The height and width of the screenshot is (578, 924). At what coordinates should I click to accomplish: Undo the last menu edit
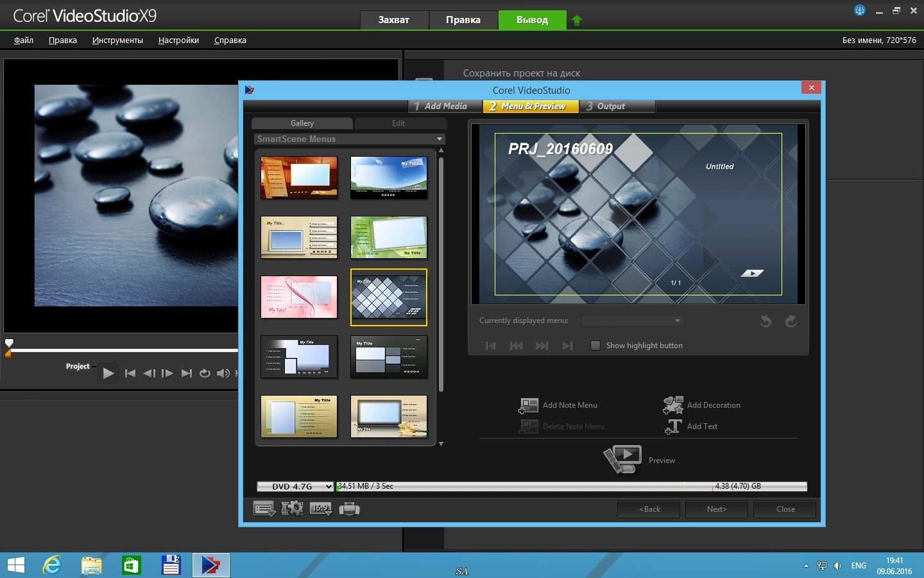pos(766,321)
